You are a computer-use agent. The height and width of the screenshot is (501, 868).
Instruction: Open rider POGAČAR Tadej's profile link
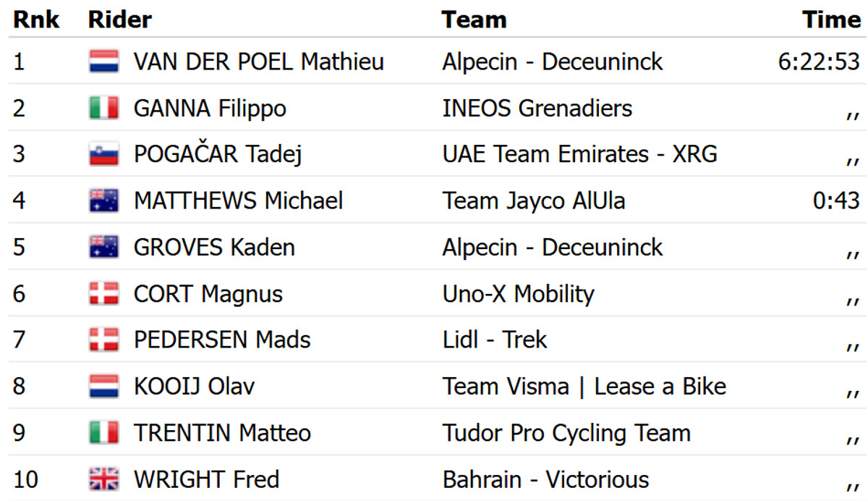point(217,154)
